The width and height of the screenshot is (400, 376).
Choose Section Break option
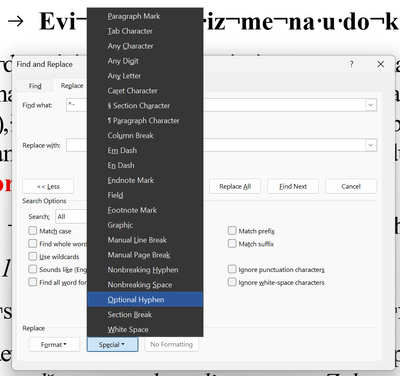point(145,315)
